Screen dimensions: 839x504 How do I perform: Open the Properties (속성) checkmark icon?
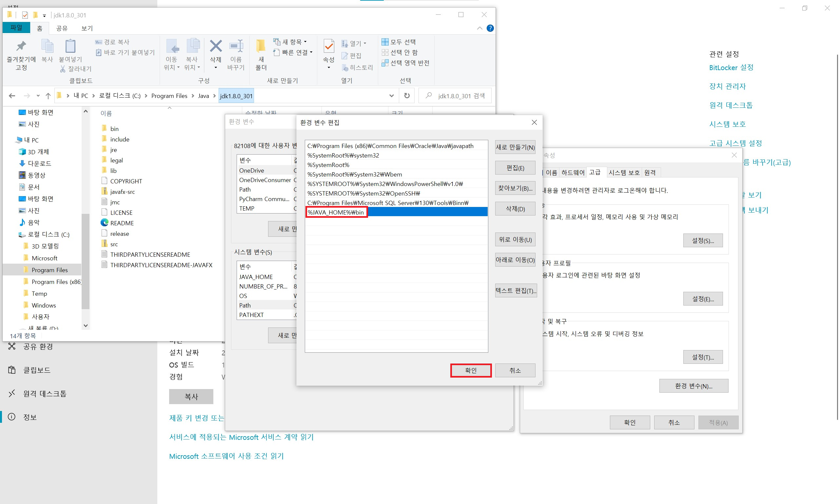coord(329,47)
